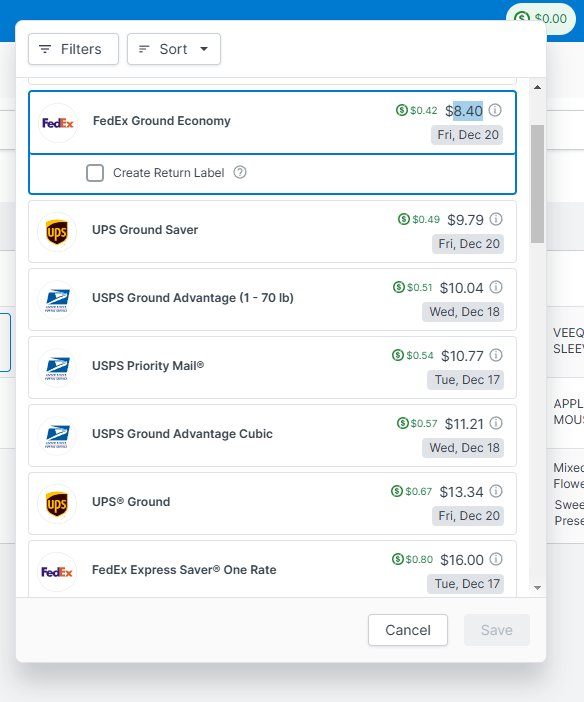Open the Filters panel
This screenshot has width=584, height=702.
click(73, 49)
